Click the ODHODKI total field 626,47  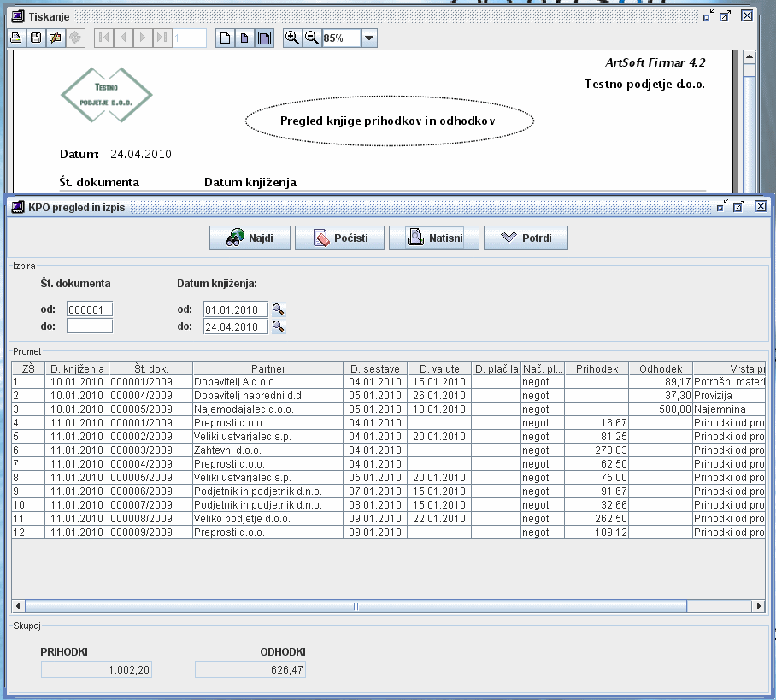[250, 670]
